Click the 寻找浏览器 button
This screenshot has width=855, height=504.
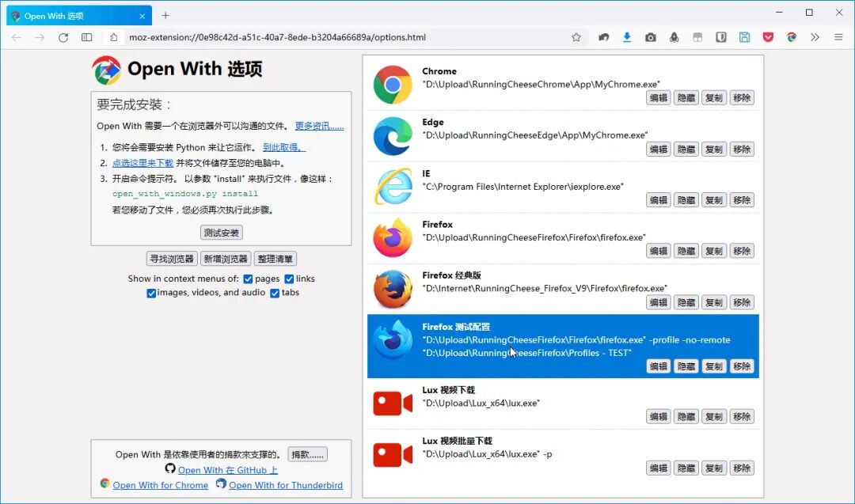[172, 259]
